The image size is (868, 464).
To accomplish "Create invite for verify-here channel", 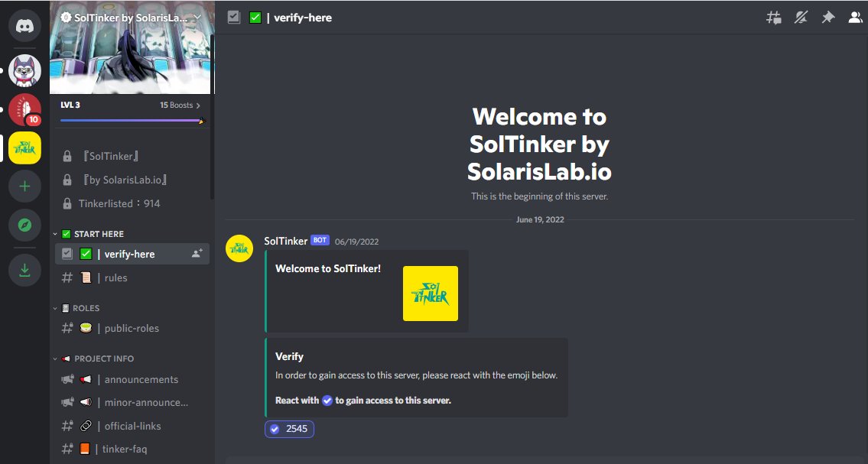I will pos(197,254).
